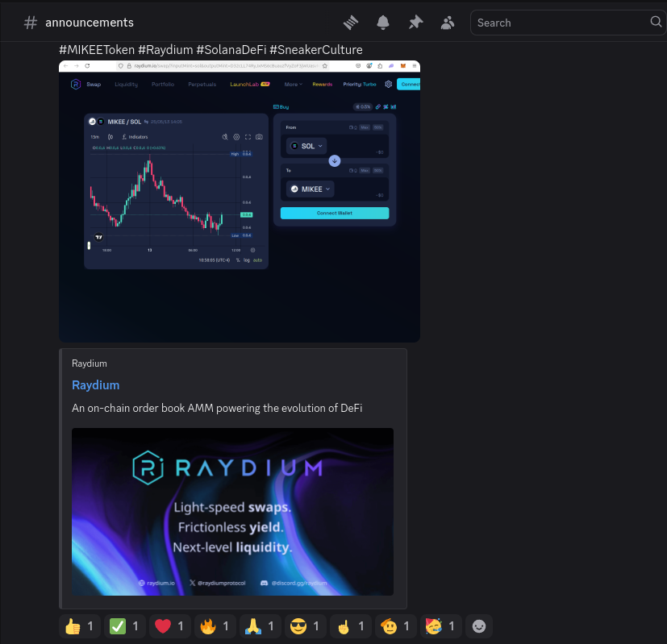Toggle the red heart reaction

(169, 626)
